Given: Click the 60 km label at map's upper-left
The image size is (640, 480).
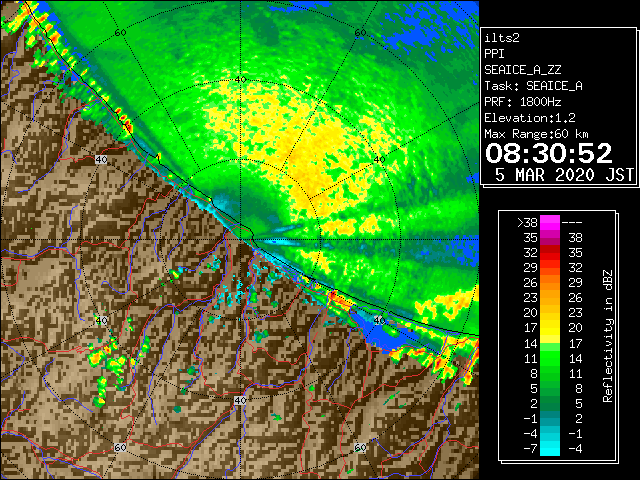Looking at the screenshot, I should (120, 33).
